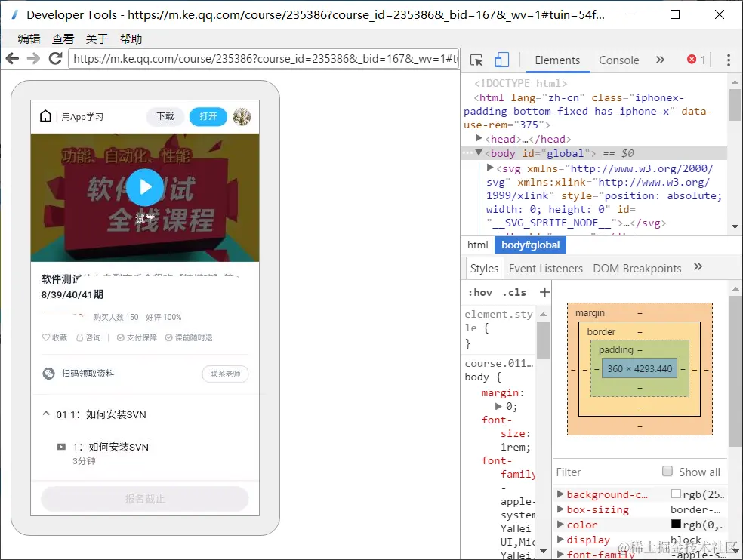Image resolution: width=743 pixels, height=560 pixels.
Task: Toggle the device toolbar icon
Action: click(501, 60)
